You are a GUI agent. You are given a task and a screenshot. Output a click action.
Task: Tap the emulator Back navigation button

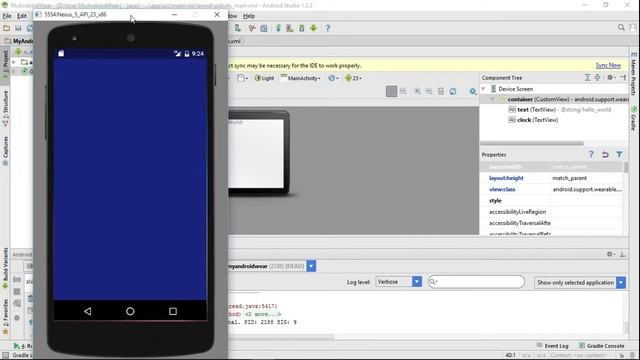pyautogui.click(x=88, y=311)
